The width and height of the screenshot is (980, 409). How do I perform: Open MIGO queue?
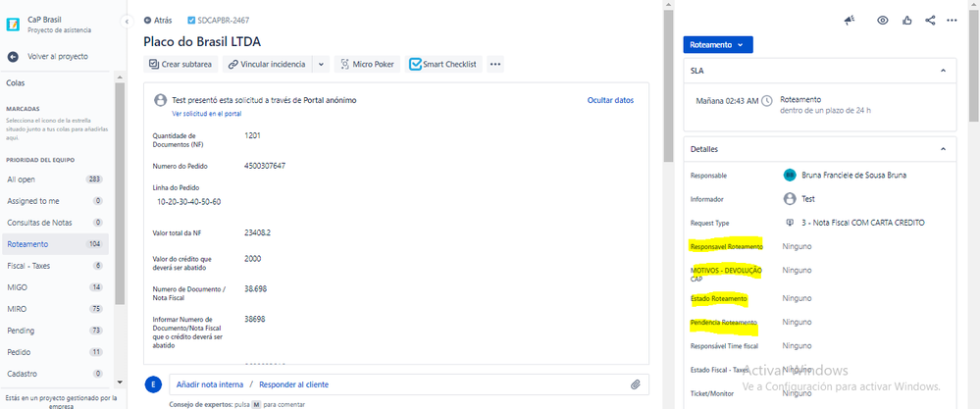(x=55, y=287)
